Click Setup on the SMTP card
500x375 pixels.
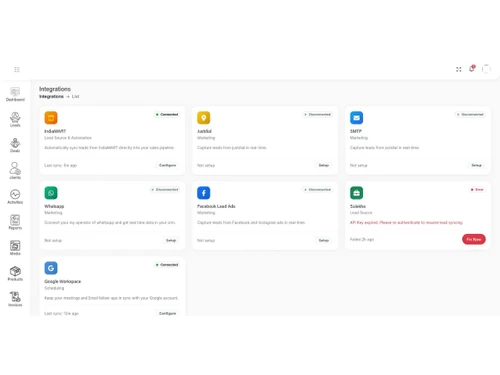click(x=476, y=165)
